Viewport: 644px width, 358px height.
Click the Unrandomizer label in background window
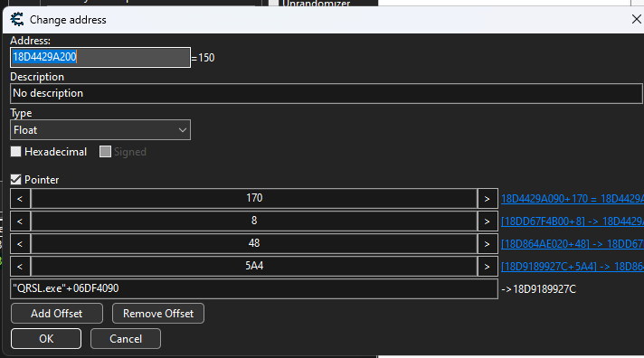point(317,4)
